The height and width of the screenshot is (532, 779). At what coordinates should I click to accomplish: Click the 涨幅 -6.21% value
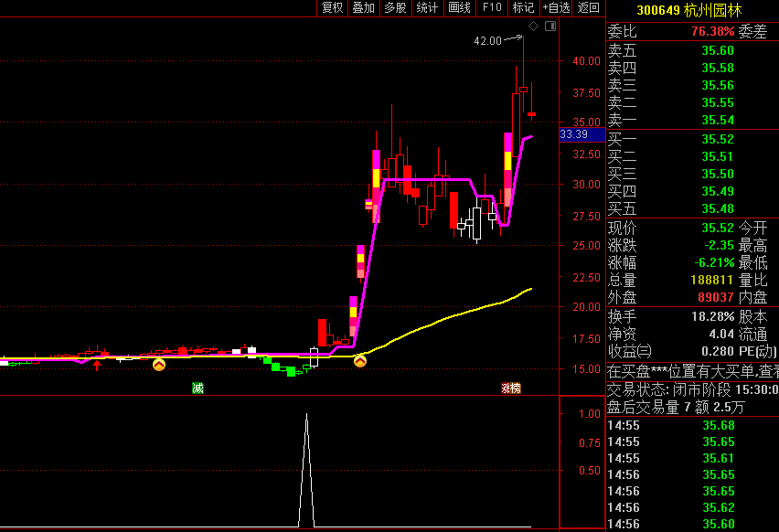[714, 262]
